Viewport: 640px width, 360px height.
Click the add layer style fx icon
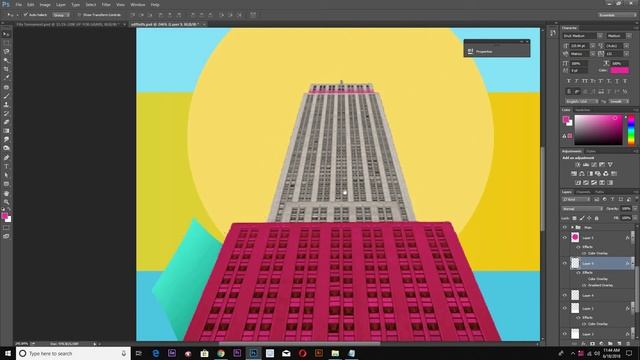(x=584, y=344)
